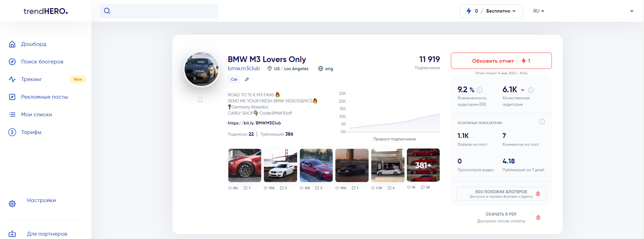644x239 pixels.
Task: Click the partners robot icon
Action: 12,234
